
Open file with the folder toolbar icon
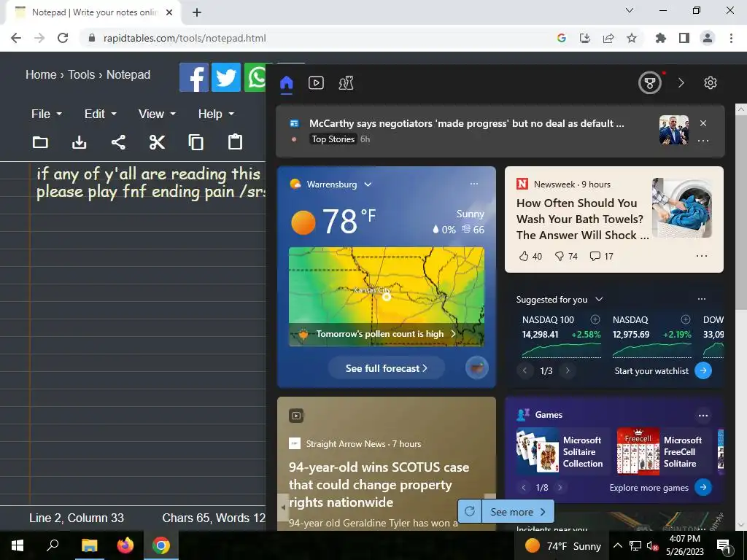40,142
